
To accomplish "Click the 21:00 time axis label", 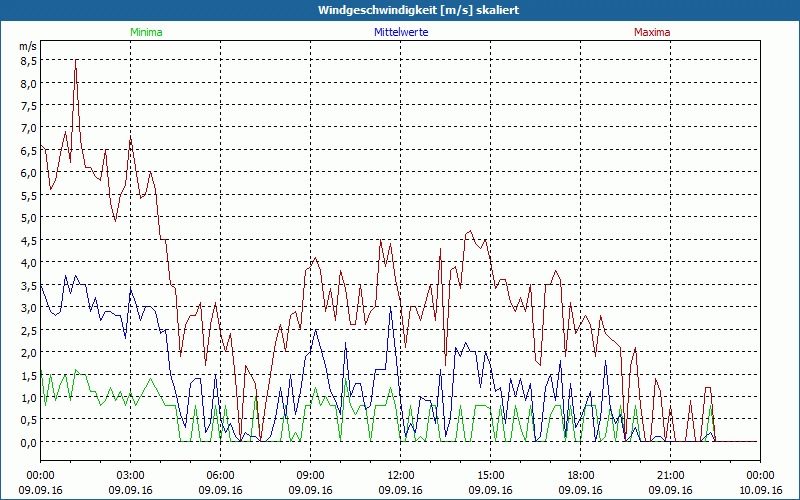I will coord(670,476).
